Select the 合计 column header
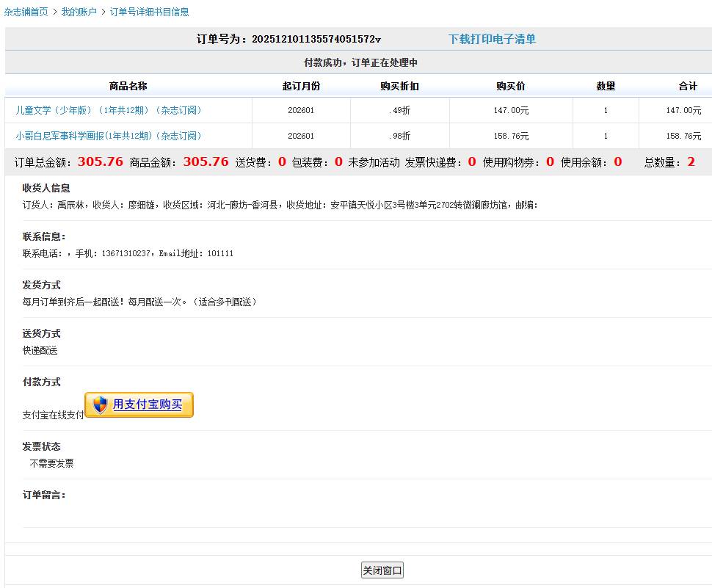This screenshot has height=588, width=712. (687, 86)
